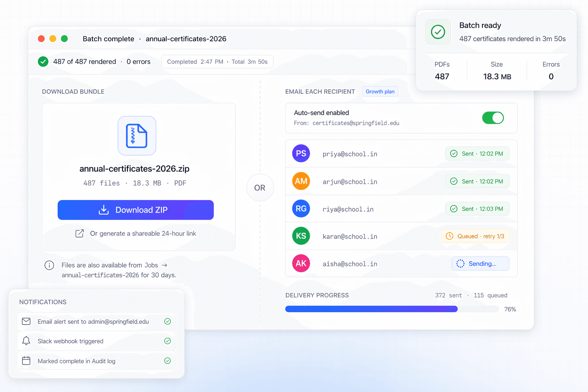
Task: Click the 76% progress value
Action: (x=510, y=309)
